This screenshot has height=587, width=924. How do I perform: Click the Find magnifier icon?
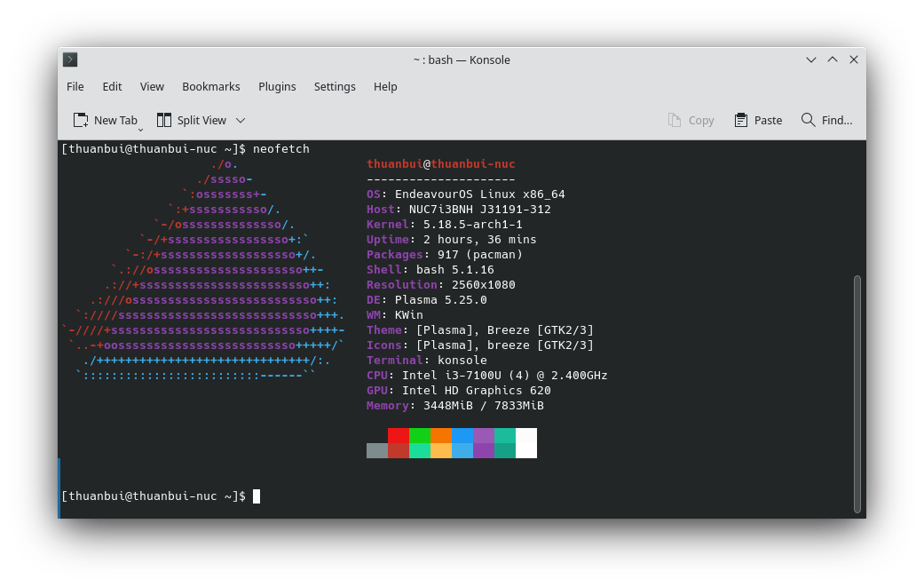(808, 120)
